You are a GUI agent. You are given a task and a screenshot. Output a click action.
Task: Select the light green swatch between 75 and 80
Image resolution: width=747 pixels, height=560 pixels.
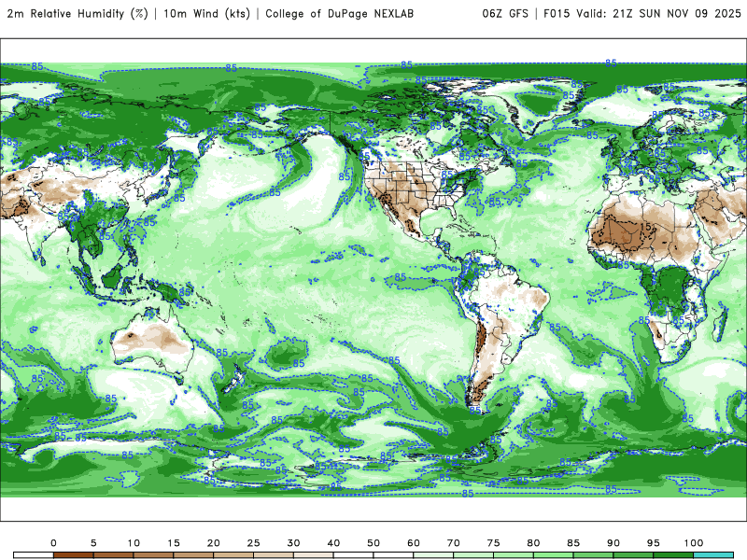(x=514, y=555)
